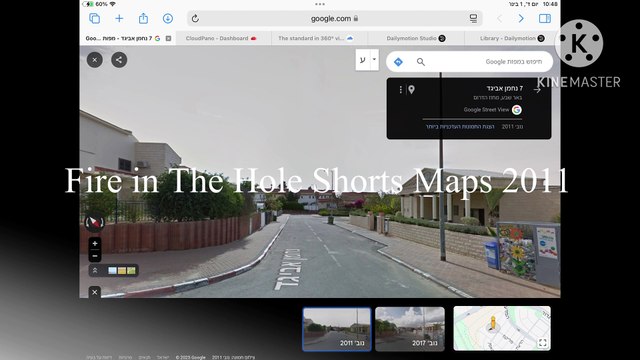Open the language input dropdown arrow
The image size is (640, 360).
tap(374, 60)
